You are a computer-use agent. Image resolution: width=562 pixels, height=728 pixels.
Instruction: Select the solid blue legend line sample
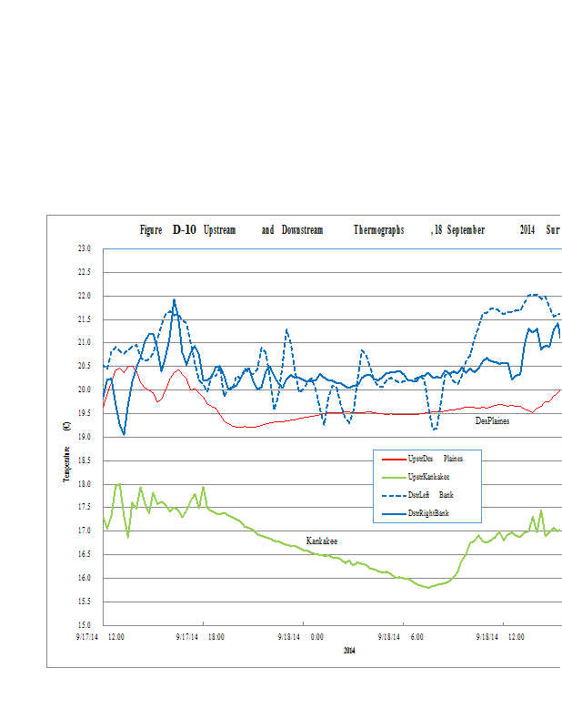pos(391,513)
